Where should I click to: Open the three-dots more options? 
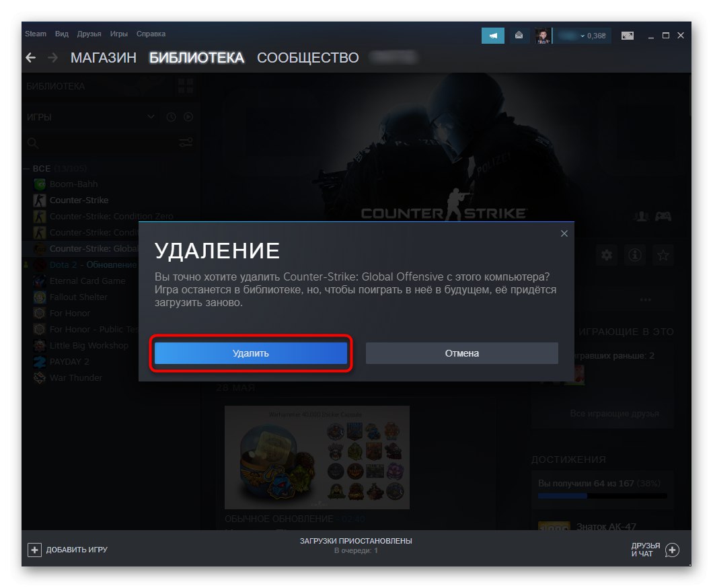tap(645, 299)
